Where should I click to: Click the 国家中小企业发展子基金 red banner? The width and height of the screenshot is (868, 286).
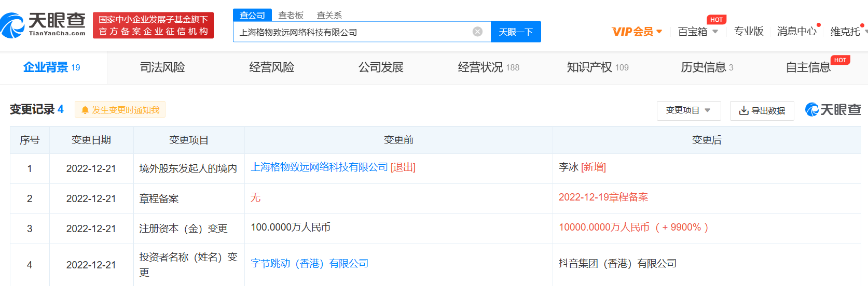point(153,25)
